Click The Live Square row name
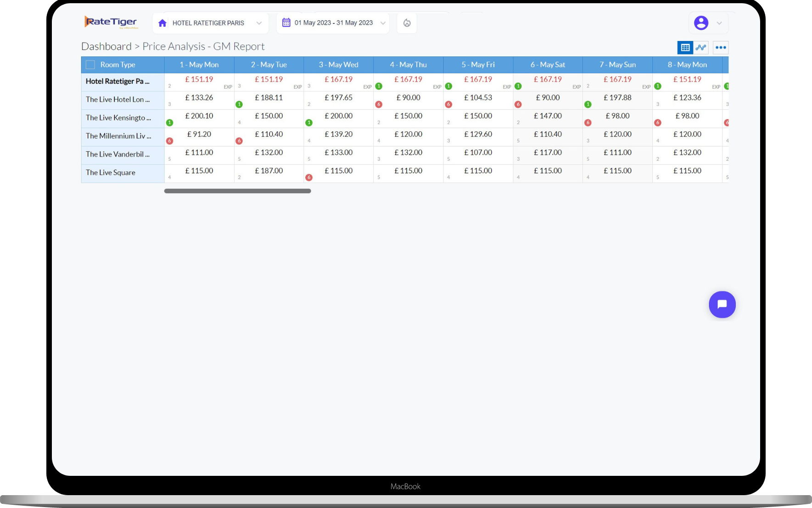Image resolution: width=812 pixels, height=508 pixels. [111, 173]
